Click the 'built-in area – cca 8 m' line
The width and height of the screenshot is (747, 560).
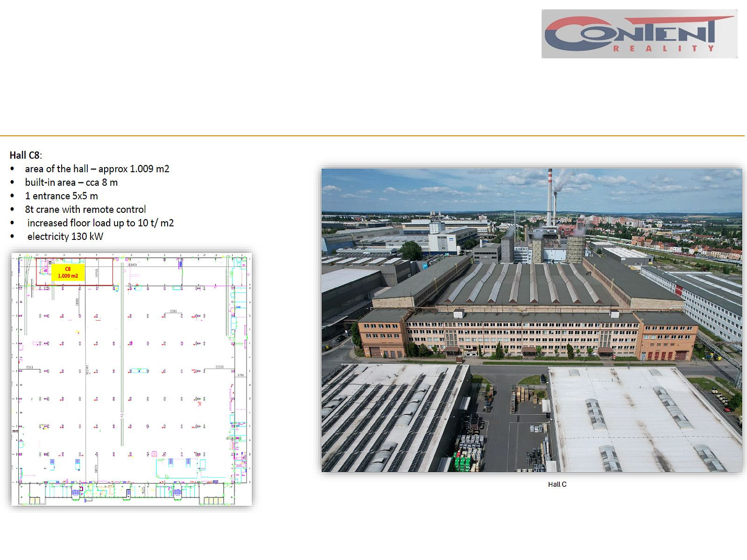point(71,182)
